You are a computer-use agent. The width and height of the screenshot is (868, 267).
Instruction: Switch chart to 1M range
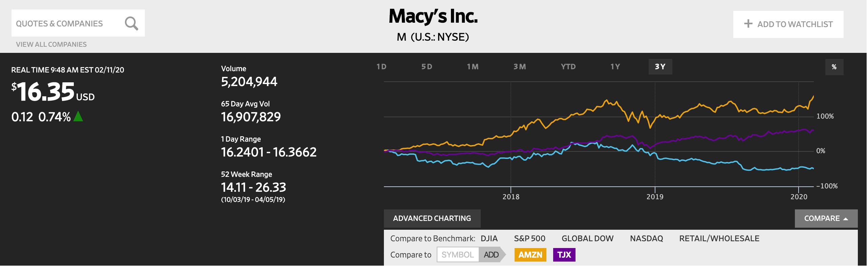[x=473, y=67]
